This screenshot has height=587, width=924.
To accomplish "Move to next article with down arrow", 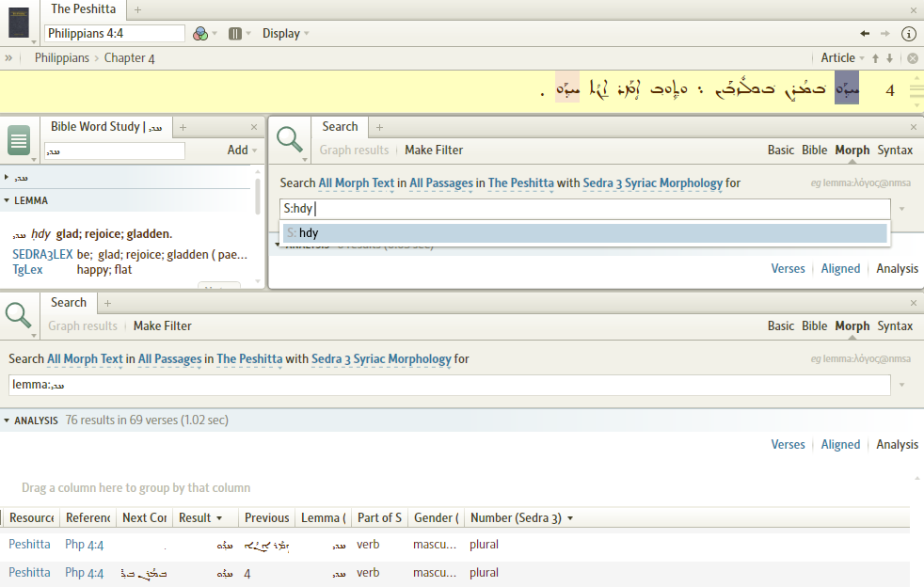I will (889, 57).
